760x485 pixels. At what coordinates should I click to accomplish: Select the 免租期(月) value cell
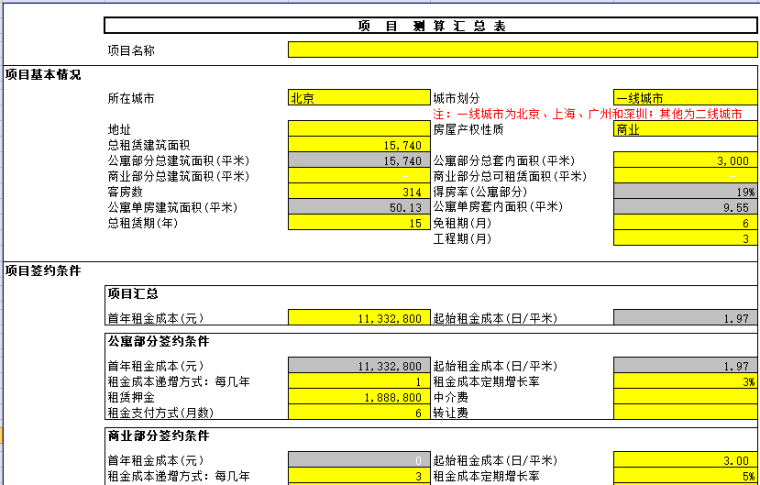click(682, 223)
